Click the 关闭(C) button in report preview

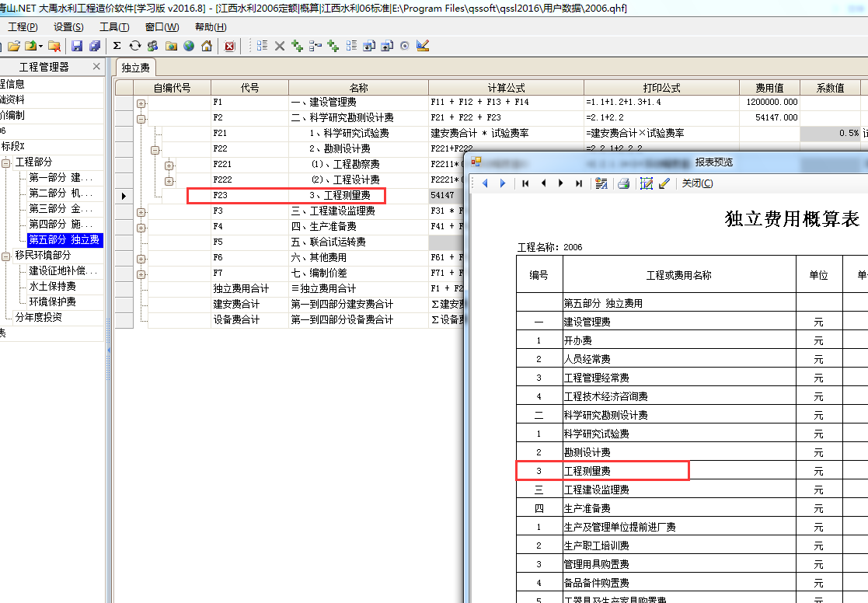point(697,183)
